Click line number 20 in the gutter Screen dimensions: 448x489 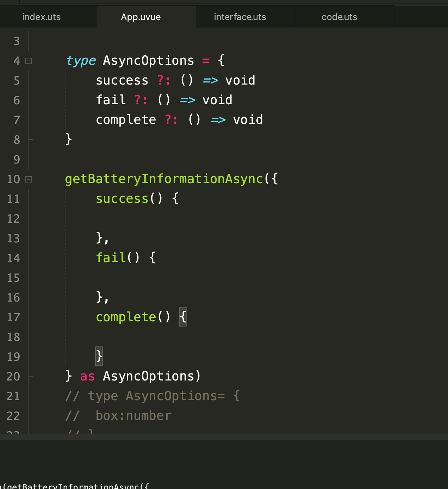pos(13,377)
